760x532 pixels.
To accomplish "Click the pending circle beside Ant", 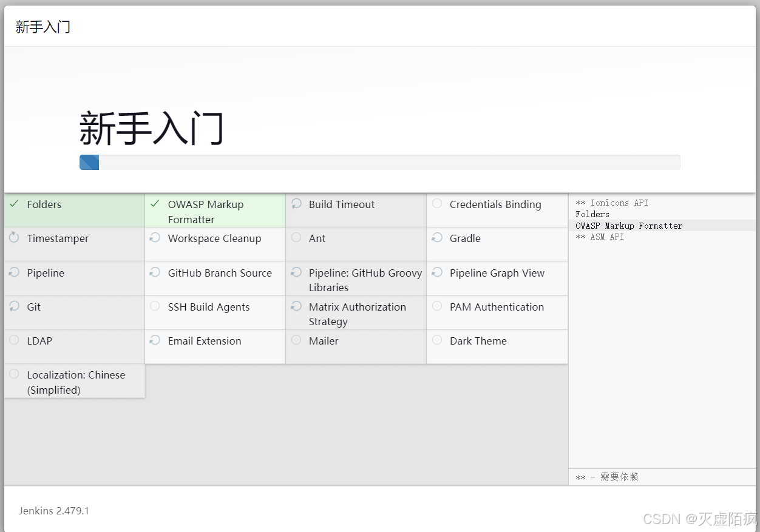I will (296, 237).
